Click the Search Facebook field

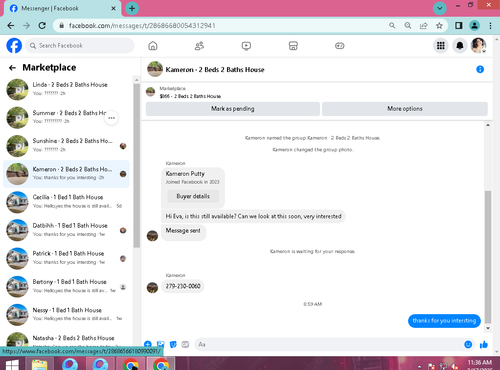pos(80,46)
